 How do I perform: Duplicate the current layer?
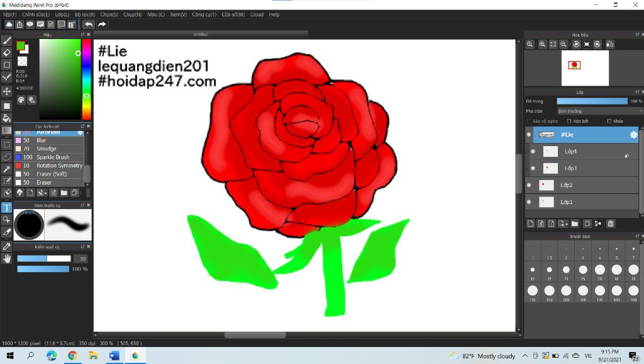[x=587, y=224]
